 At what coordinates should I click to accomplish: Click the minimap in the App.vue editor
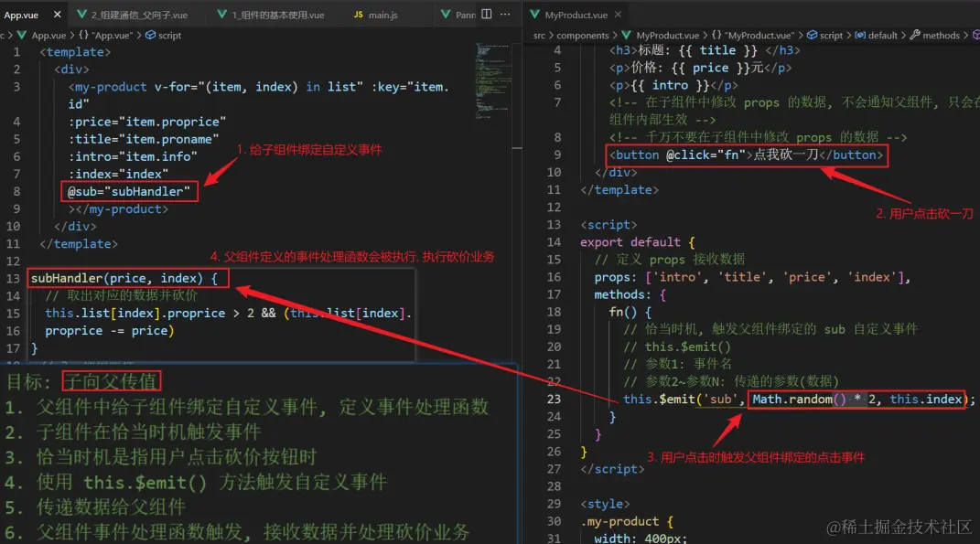point(492,81)
